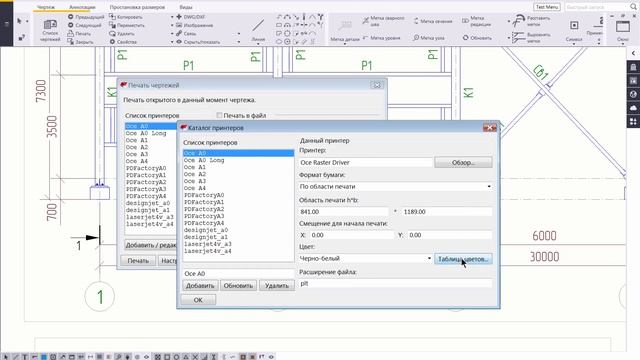Expand the Окно dropdown arrow
The height and width of the screenshot is (360, 640).
[623, 44]
